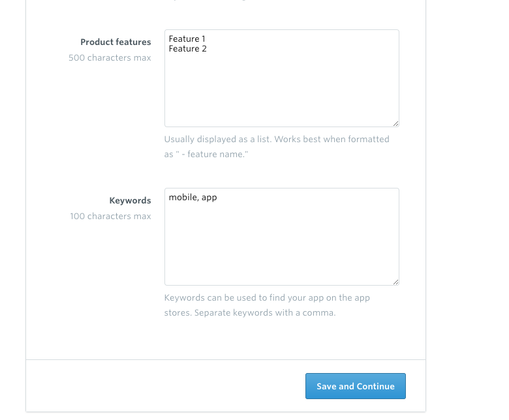Click the 500 characters max hint
This screenshot has width=509, height=420.
[x=110, y=58]
